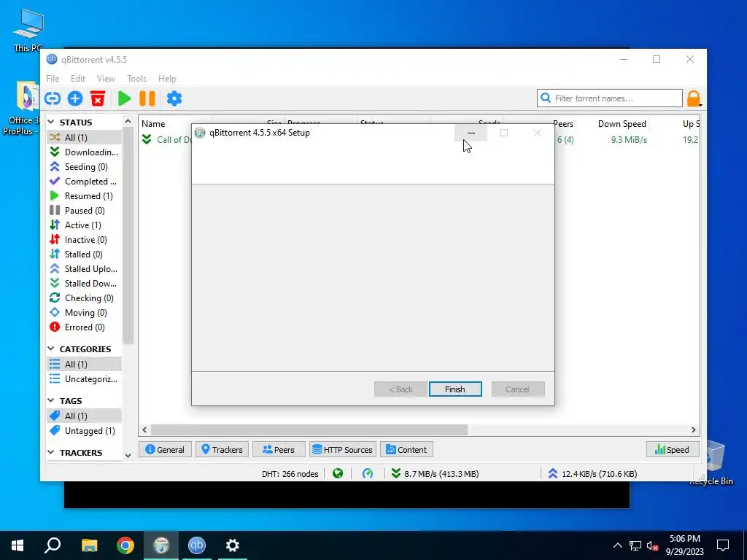The height and width of the screenshot is (560, 747).
Task: Select the Stalled Uploading filter
Action: (84, 269)
